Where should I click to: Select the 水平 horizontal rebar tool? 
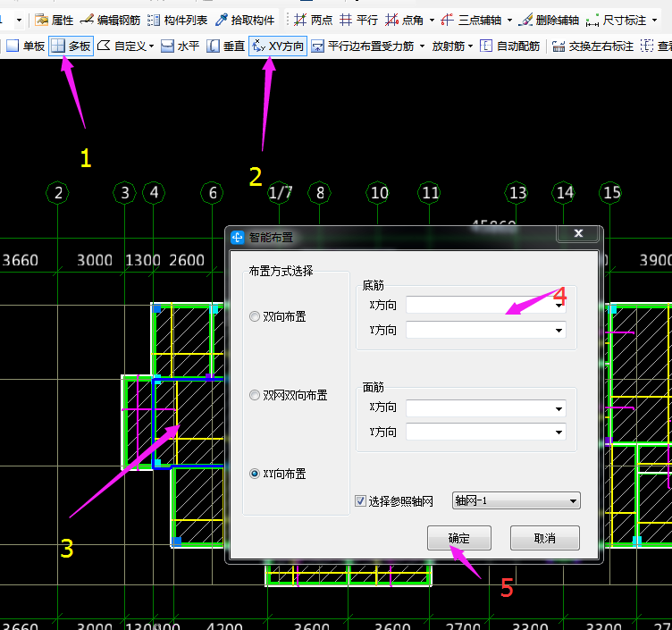(180, 46)
